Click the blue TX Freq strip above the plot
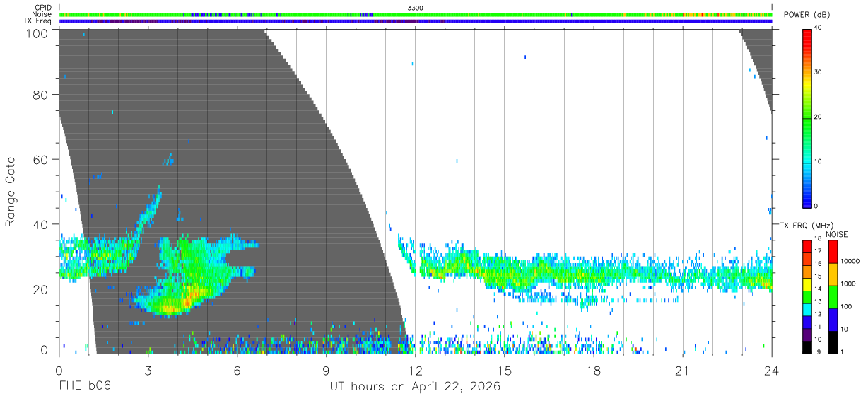868x401 pixels. pos(415,21)
